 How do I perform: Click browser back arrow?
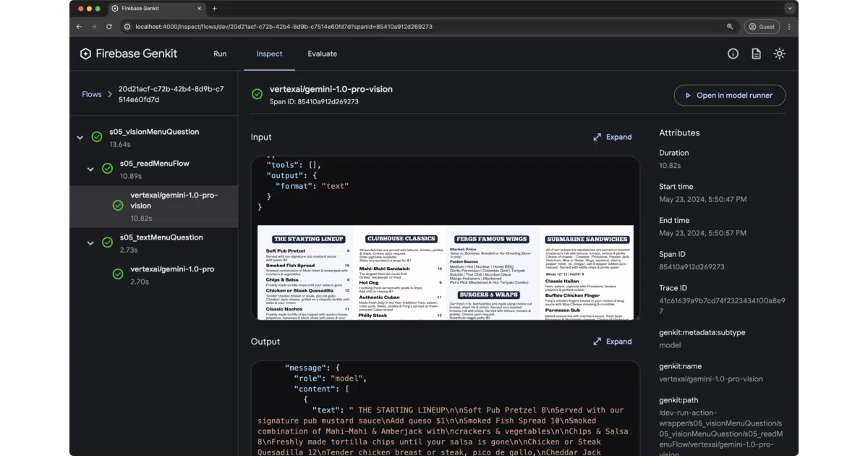point(80,27)
